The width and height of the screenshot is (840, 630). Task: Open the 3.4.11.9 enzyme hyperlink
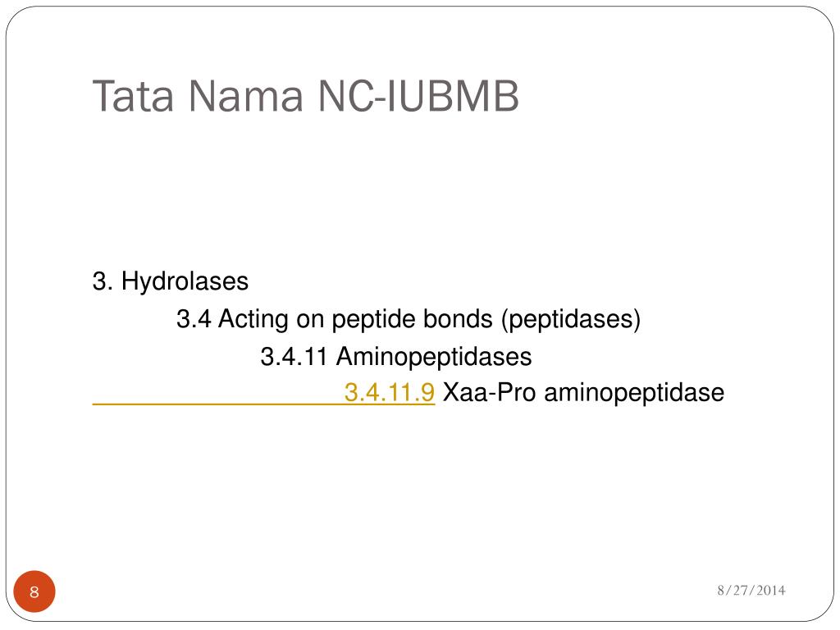(390, 392)
